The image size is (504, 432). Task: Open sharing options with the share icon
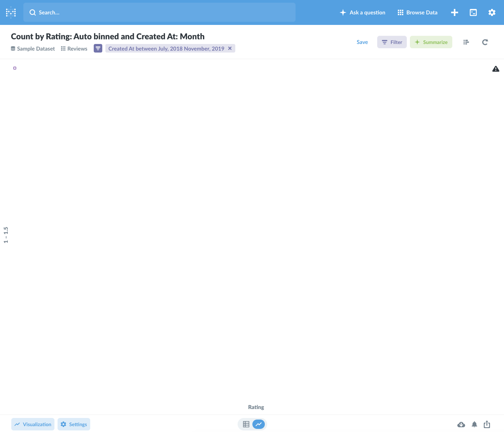487,424
